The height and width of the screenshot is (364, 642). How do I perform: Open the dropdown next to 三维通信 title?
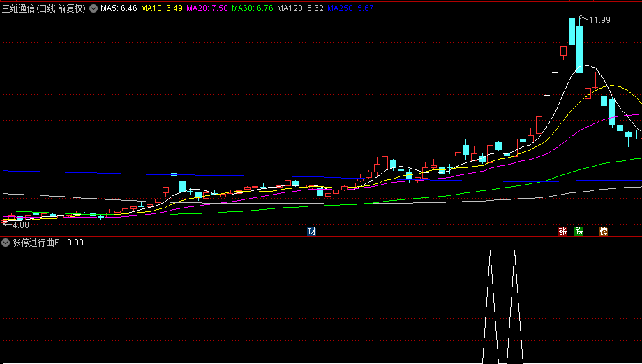click(94, 9)
